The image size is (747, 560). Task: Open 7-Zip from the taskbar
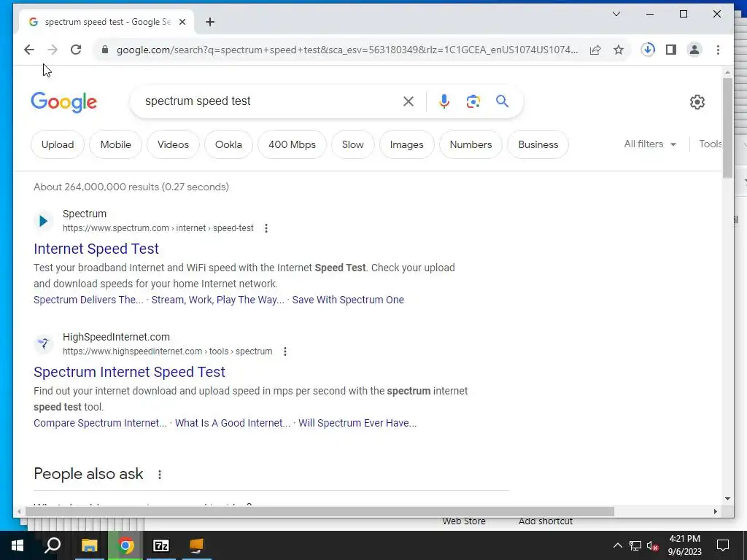(x=161, y=545)
